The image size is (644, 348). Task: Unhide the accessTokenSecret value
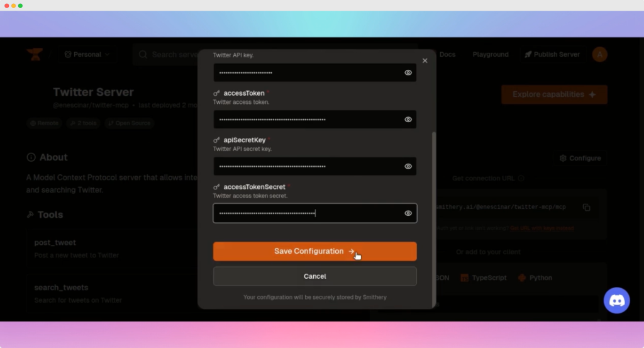(x=408, y=213)
